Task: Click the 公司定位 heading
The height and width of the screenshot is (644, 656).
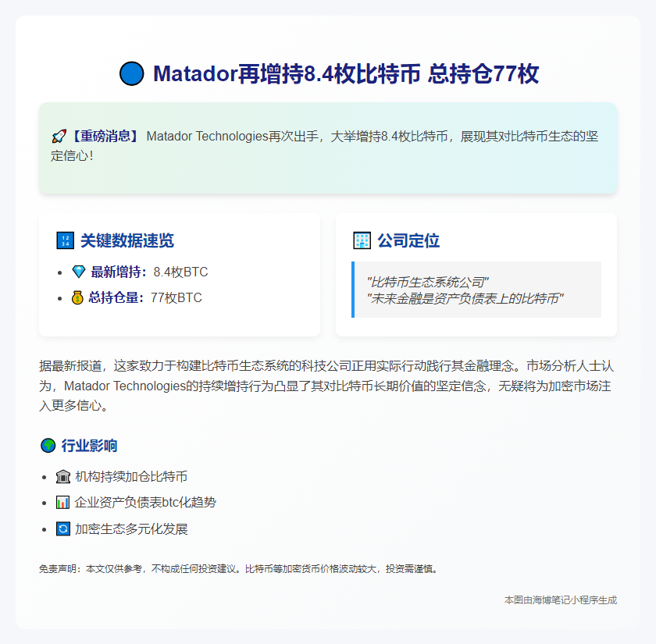Action: (x=408, y=240)
